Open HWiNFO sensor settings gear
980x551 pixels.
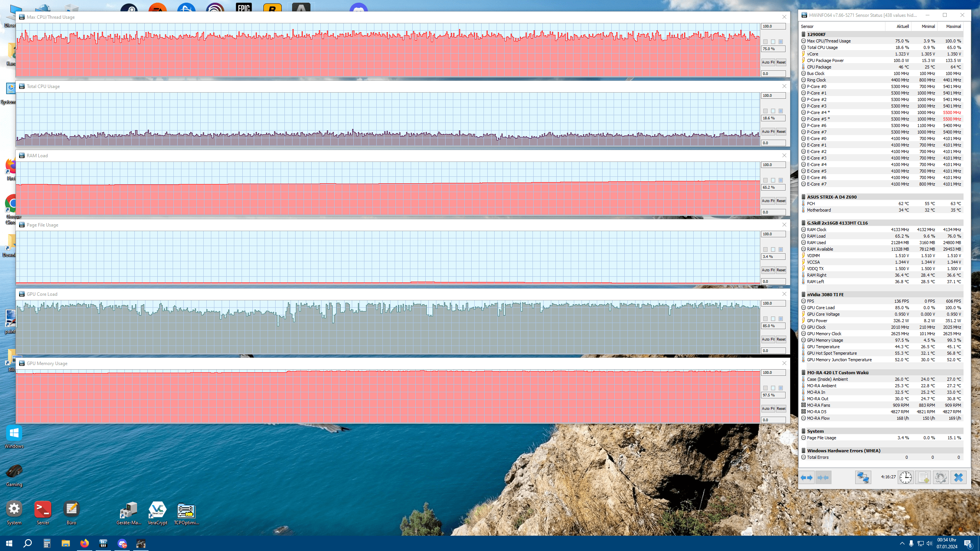(941, 478)
